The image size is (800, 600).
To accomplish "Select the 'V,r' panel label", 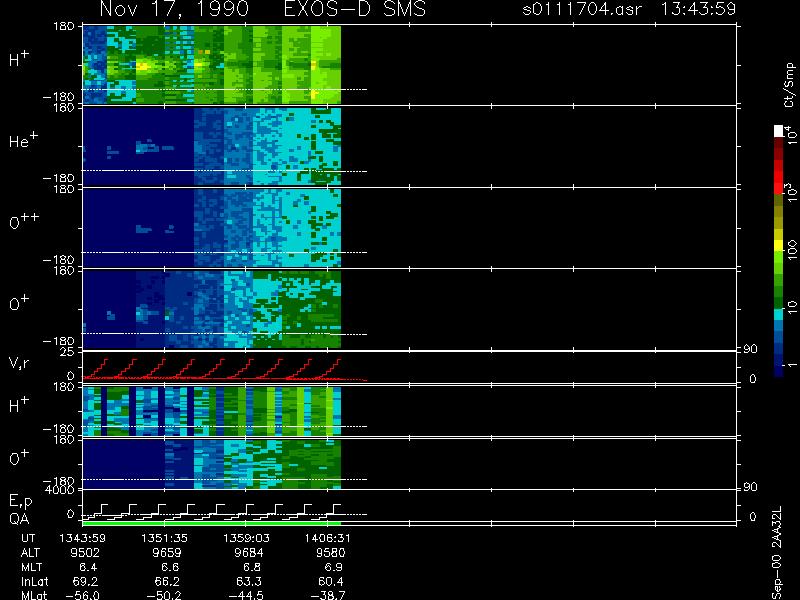I will (x=19, y=363).
